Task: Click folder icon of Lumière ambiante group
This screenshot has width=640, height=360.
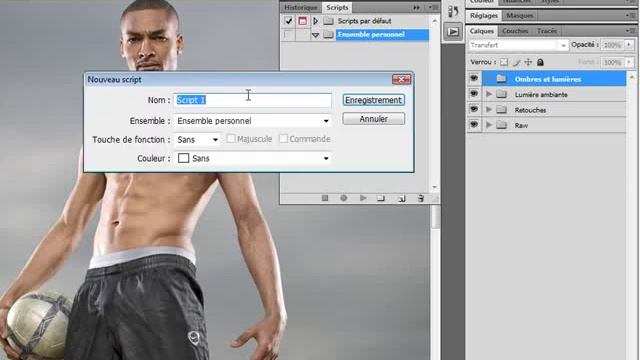Action: 501,94
